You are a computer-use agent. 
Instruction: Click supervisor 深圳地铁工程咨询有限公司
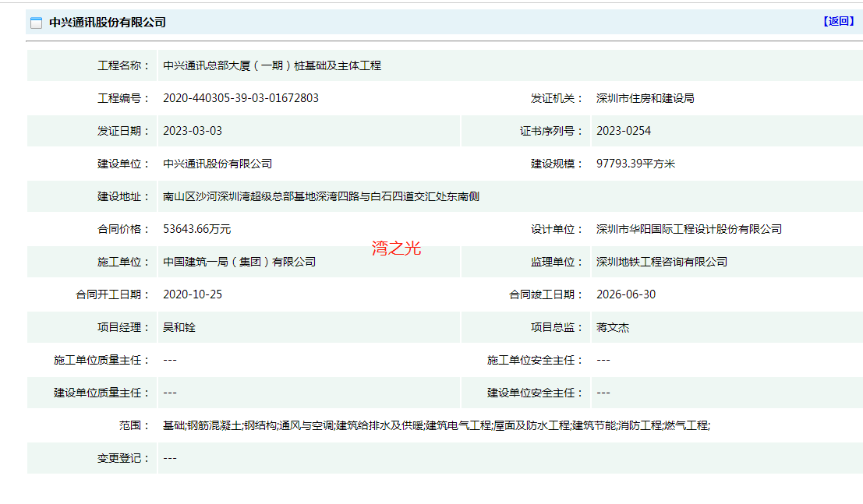(x=661, y=262)
